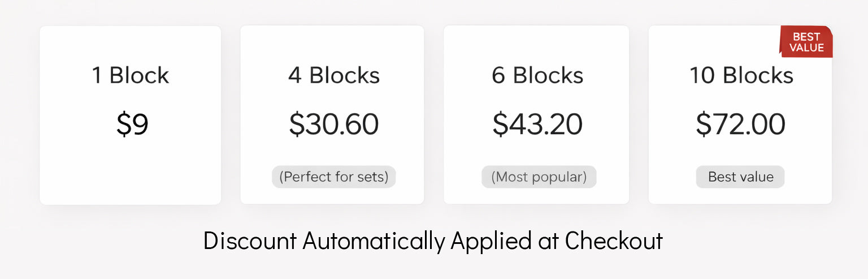Click the '1 Block' heading text
This screenshot has width=868, height=279.
131,75
